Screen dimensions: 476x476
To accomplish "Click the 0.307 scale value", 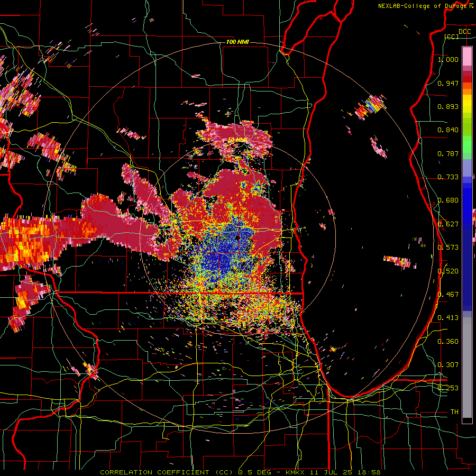I will tap(448, 365).
